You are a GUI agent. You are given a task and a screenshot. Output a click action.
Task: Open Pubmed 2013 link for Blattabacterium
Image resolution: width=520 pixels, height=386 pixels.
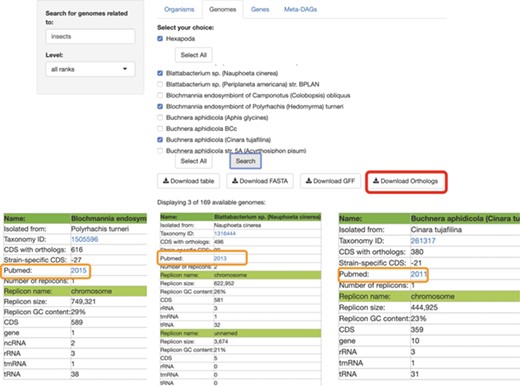220,258
